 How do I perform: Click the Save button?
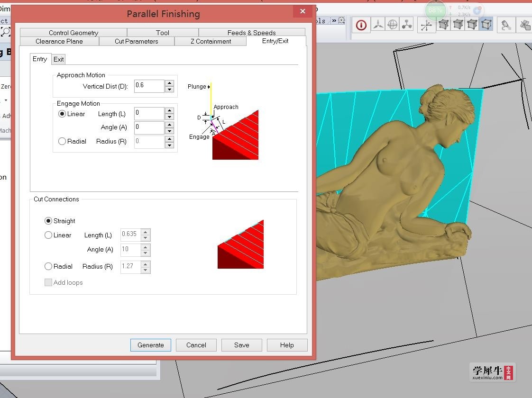[241, 345]
